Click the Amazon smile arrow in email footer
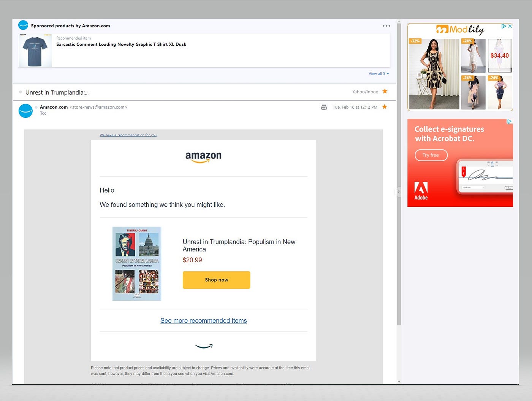 [x=204, y=346]
